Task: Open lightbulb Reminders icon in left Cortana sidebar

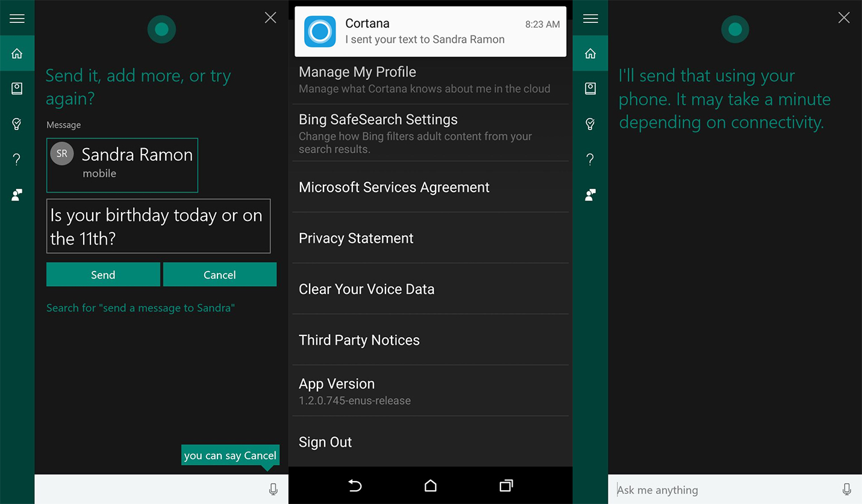Action: coord(17,124)
